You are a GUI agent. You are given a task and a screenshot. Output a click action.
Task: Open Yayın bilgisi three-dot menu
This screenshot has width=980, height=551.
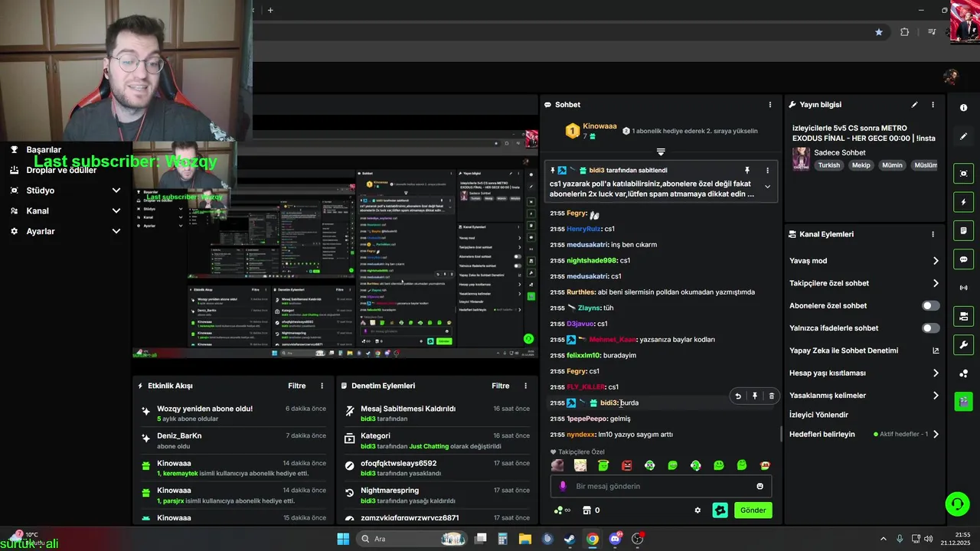(933, 105)
